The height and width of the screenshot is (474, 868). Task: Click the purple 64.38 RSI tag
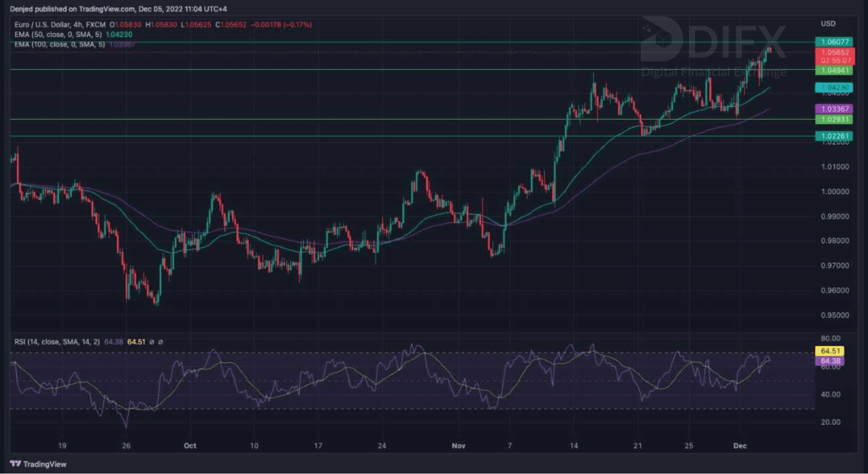pos(830,361)
